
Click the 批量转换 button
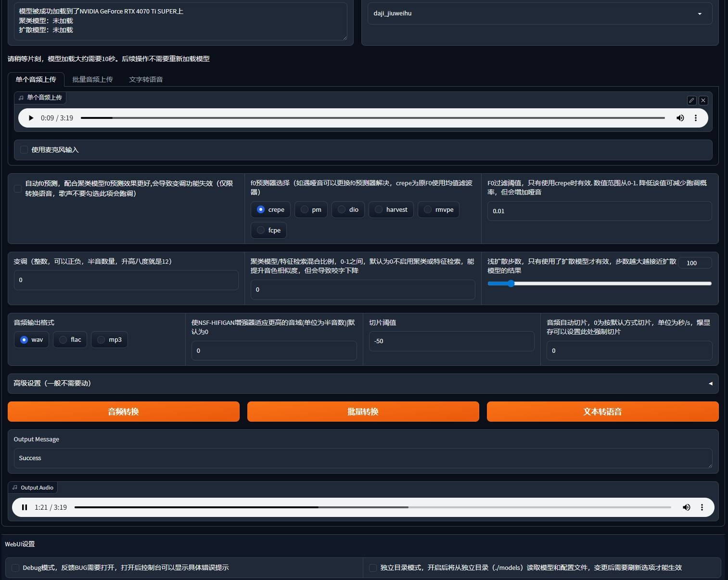point(363,412)
